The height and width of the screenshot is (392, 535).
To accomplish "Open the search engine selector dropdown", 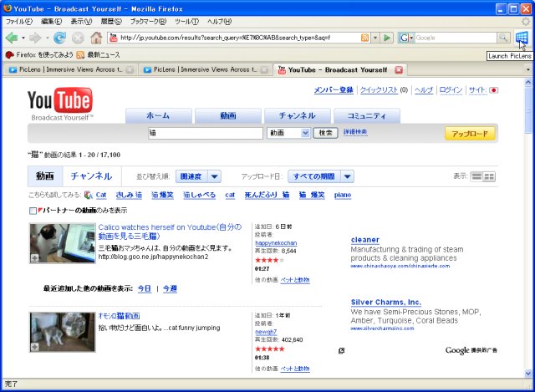I will (406, 38).
